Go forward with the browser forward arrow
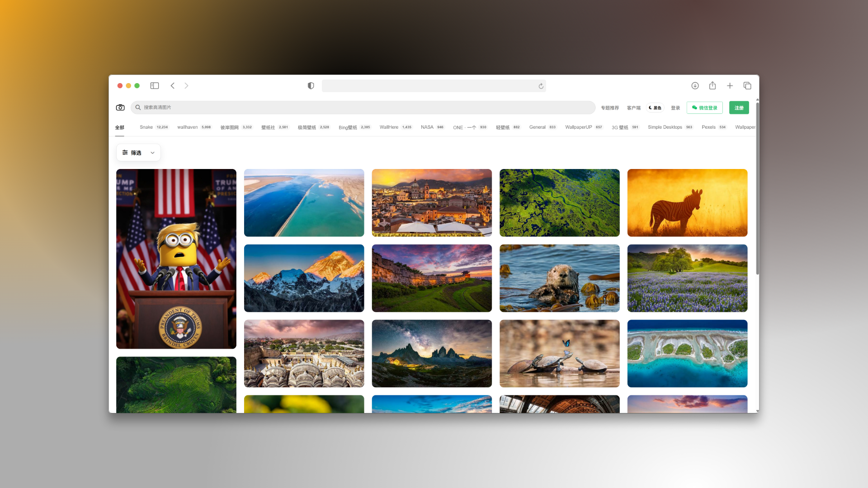Screen dimensions: 868x488 (x=186, y=86)
